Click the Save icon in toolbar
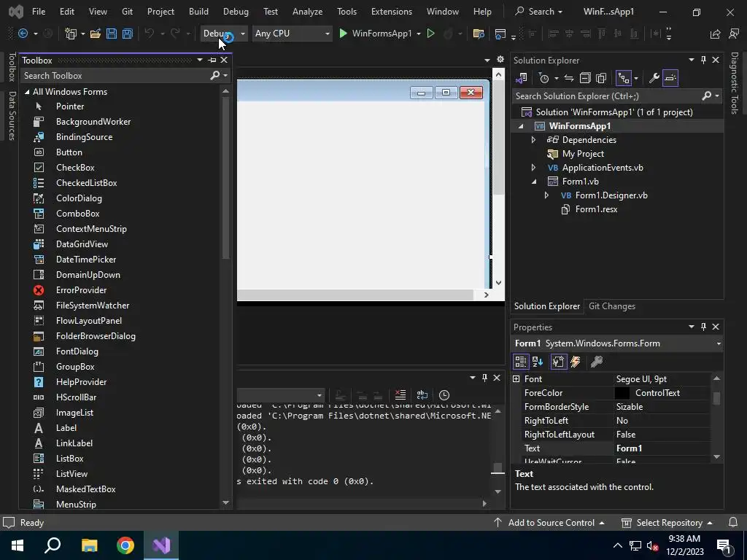Screen dimensions: 747x560 (x=112, y=34)
